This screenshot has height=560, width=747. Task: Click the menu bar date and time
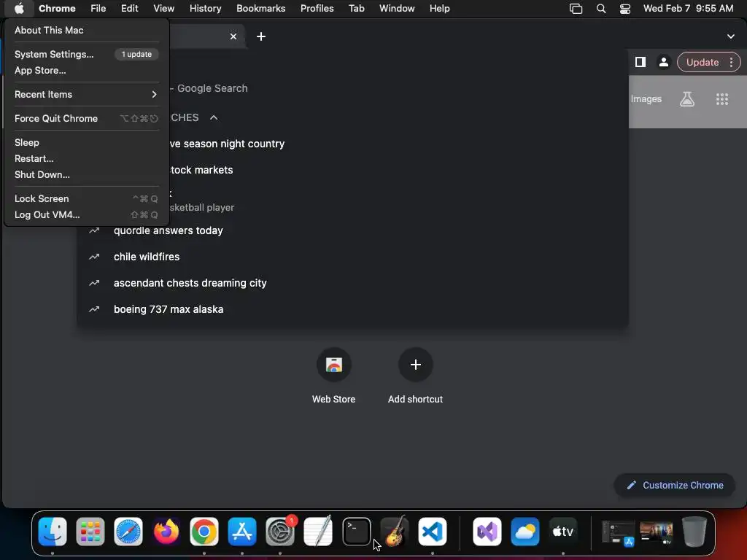(x=688, y=9)
